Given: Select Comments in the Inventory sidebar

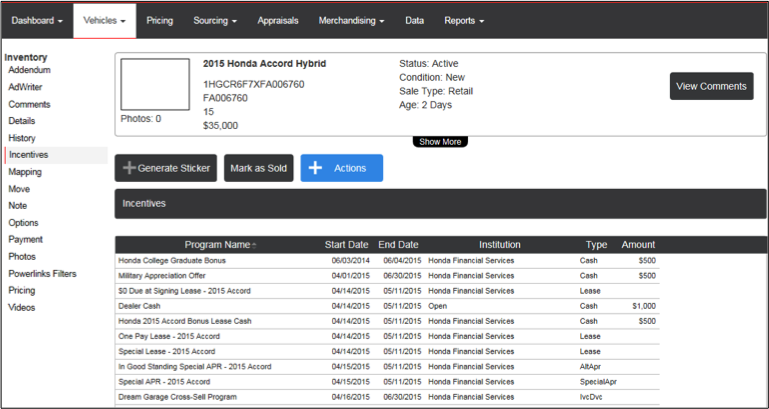Looking at the screenshot, I should (29, 104).
